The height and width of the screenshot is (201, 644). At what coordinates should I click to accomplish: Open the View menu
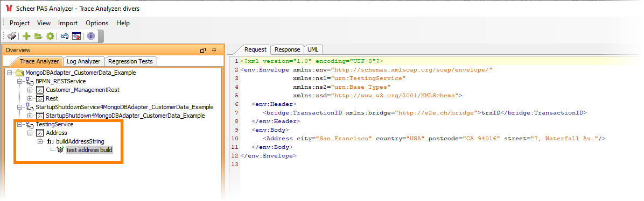pos(44,23)
